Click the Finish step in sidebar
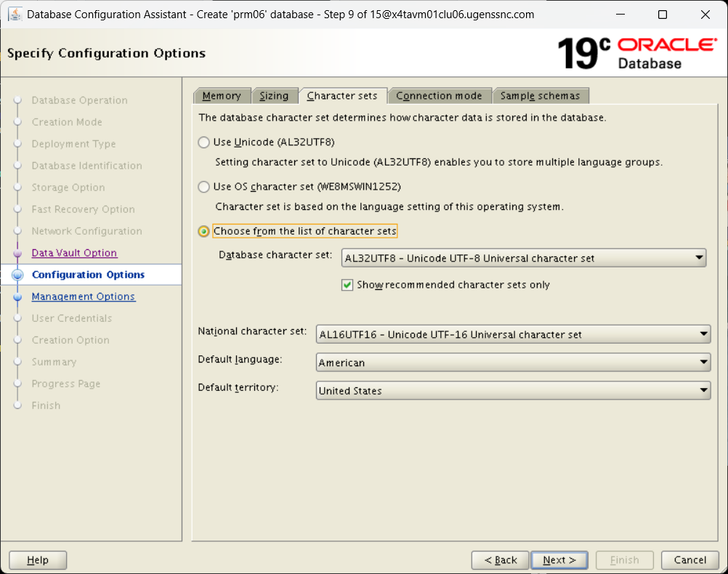Screen dimensions: 728x574 (x=46, y=406)
